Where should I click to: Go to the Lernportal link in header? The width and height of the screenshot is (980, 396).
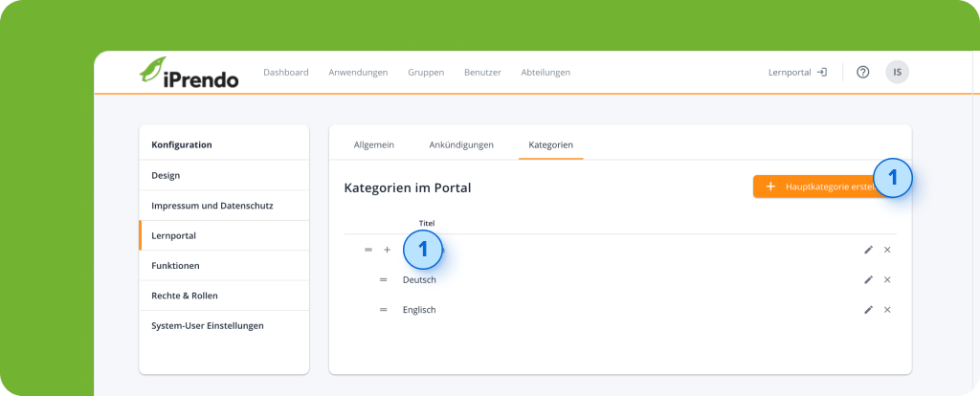(x=797, y=72)
